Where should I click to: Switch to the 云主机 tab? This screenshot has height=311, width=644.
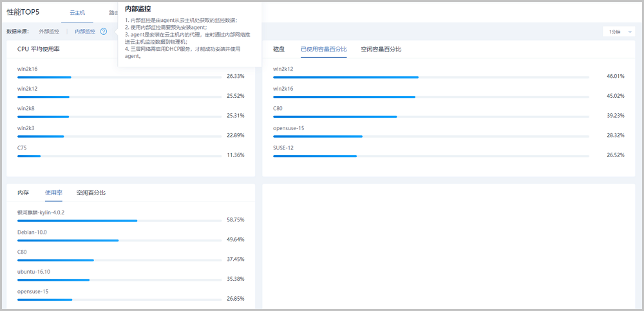(77, 12)
